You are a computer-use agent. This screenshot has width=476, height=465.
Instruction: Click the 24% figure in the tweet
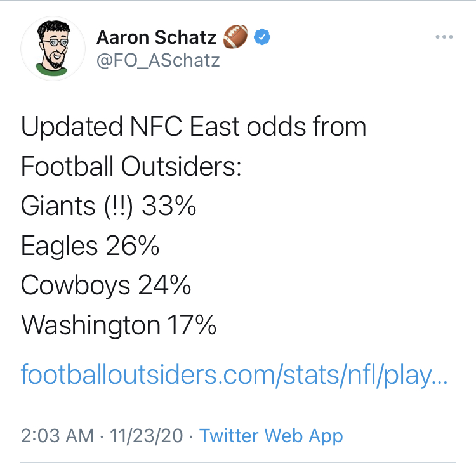tap(164, 286)
